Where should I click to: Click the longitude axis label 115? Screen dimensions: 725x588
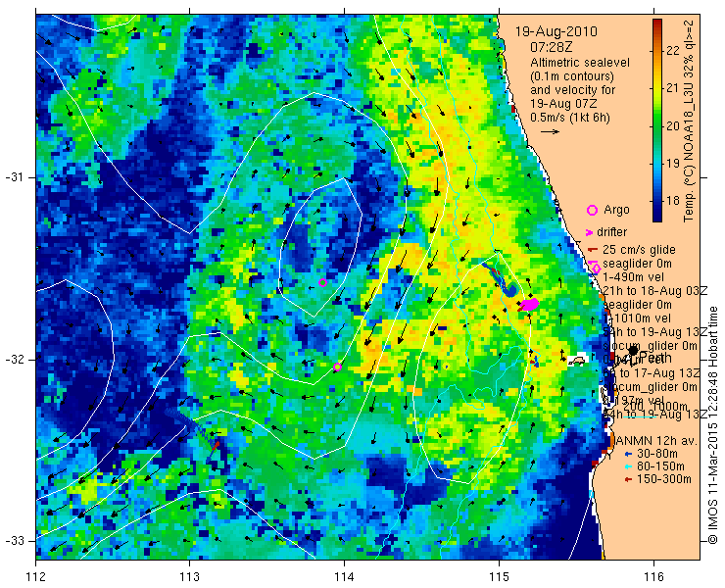pyautogui.click(x=499, y=577)
